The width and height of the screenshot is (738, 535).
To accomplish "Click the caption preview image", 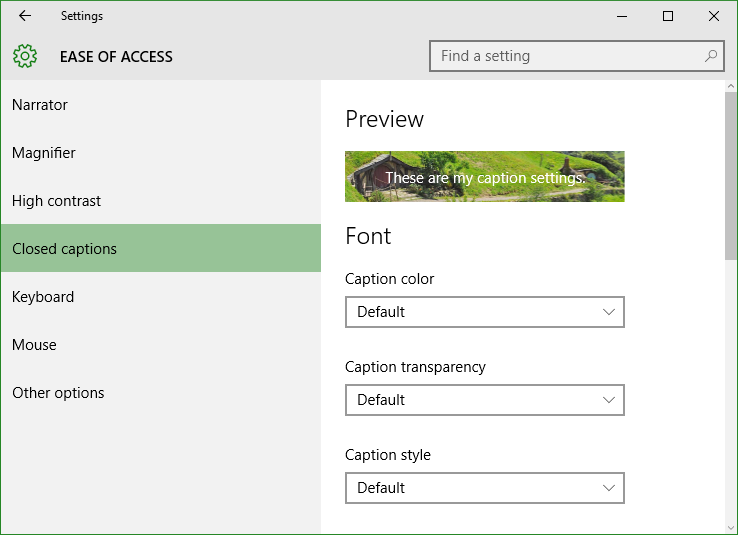I will (x=485, y=176).
